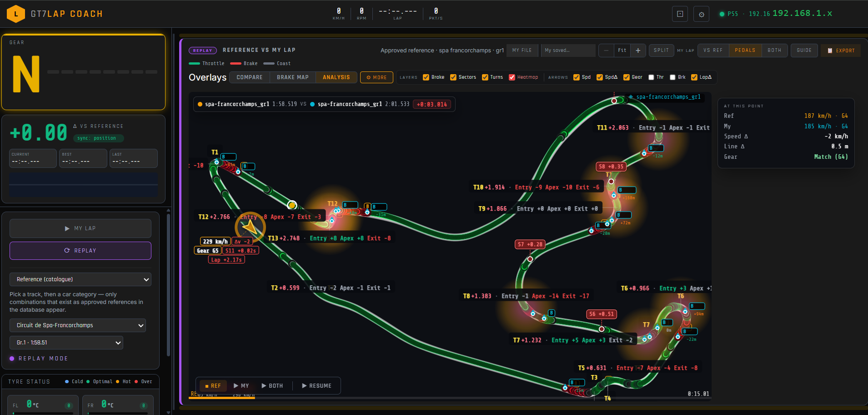Expand the More overlays options
The width and height of the screenshot is (868, 415).
coord(376,77)
